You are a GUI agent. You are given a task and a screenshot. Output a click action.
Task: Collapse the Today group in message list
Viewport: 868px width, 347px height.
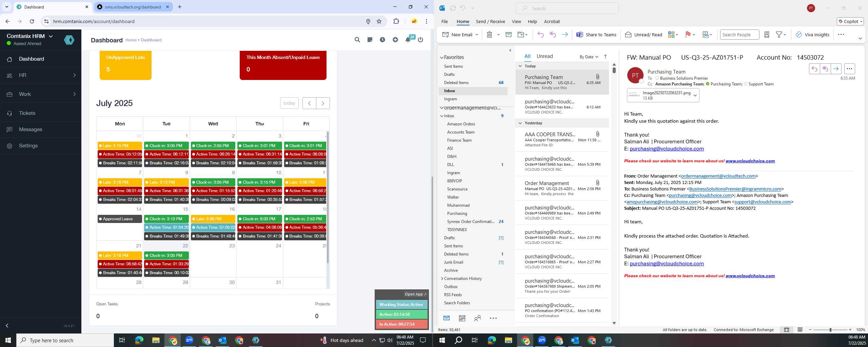520,66
